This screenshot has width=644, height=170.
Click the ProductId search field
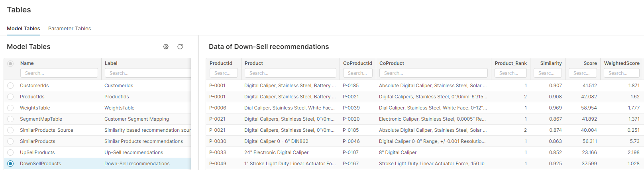[224, 73]
